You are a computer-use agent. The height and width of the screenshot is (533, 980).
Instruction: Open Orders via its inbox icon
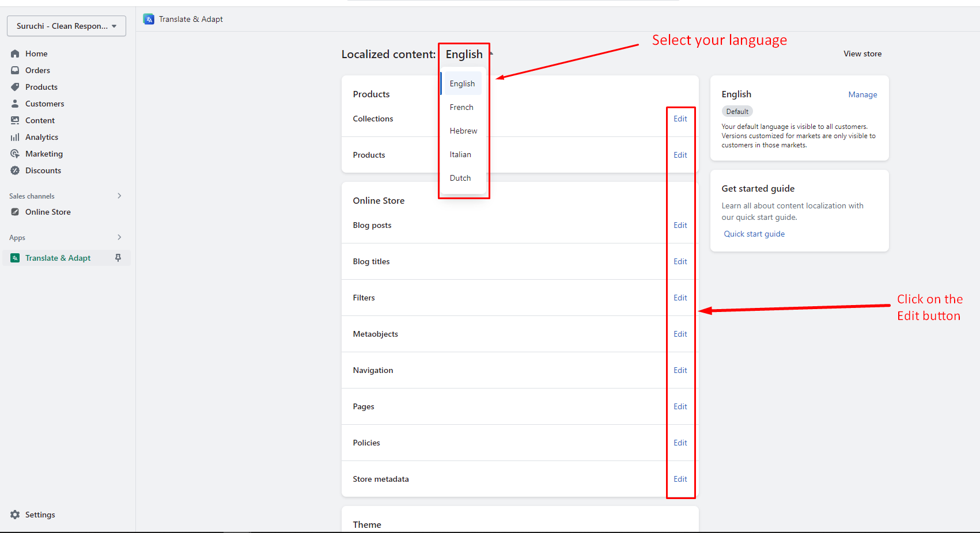coord(15,70)
